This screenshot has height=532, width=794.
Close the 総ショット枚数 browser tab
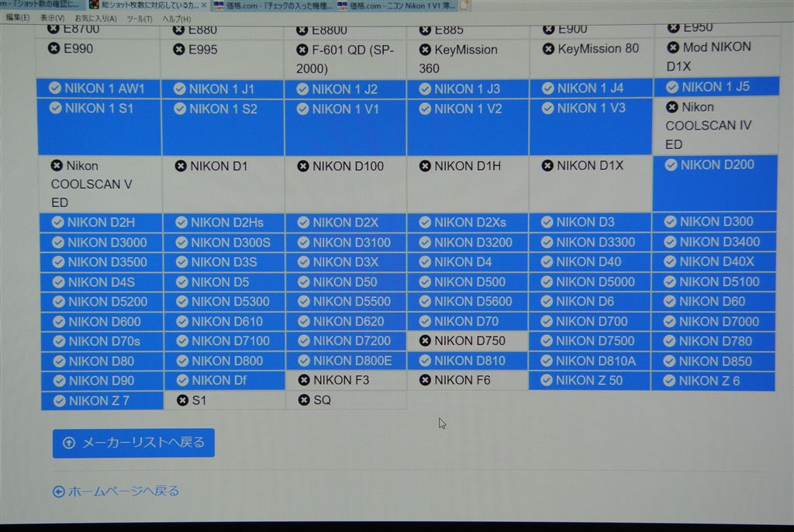[204, 5]
